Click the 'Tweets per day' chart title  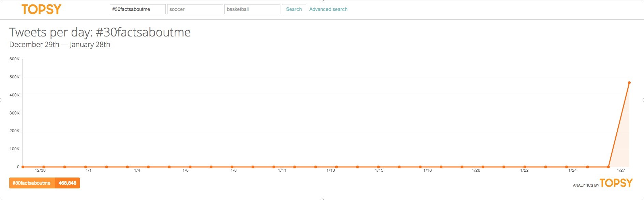pos(100,32)
